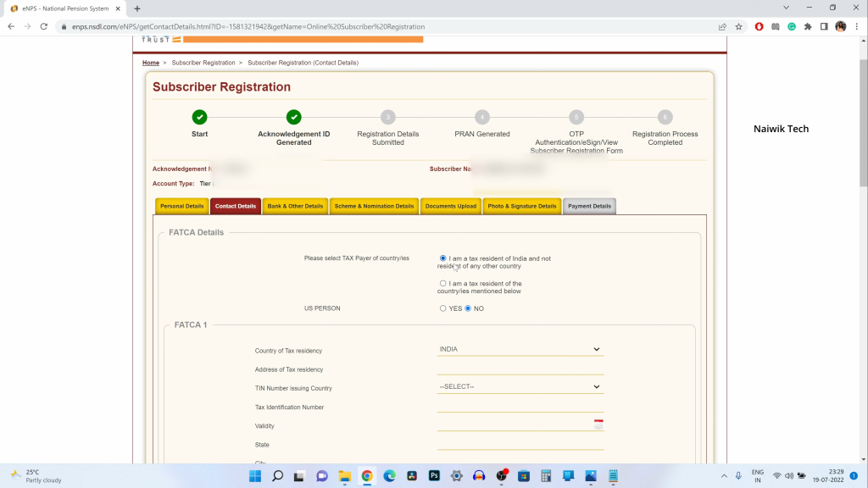
Task: Expand hidden icons in the system tray
Action: pos(725,475)
